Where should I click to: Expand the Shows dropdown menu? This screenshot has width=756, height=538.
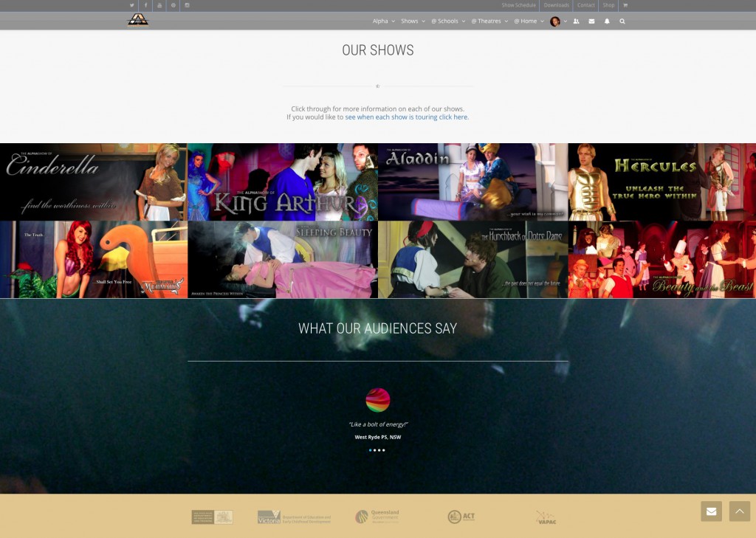(413, 21)
